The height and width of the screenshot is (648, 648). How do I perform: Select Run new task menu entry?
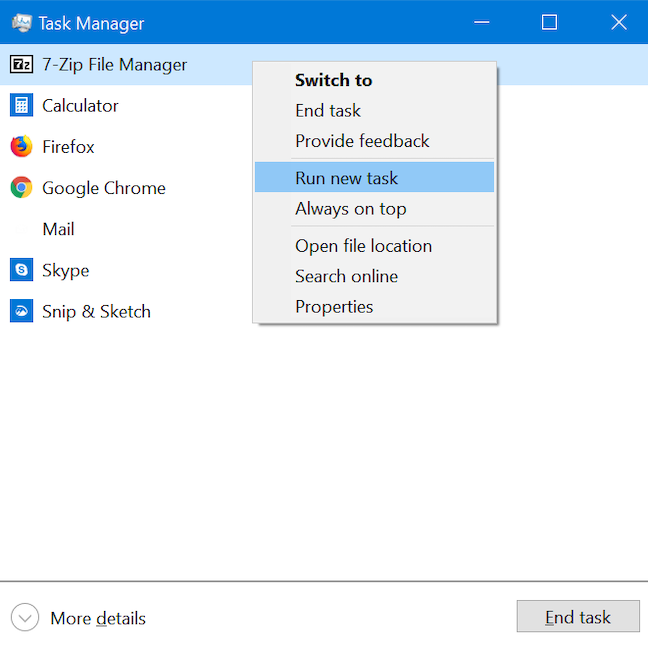(374, 177)
